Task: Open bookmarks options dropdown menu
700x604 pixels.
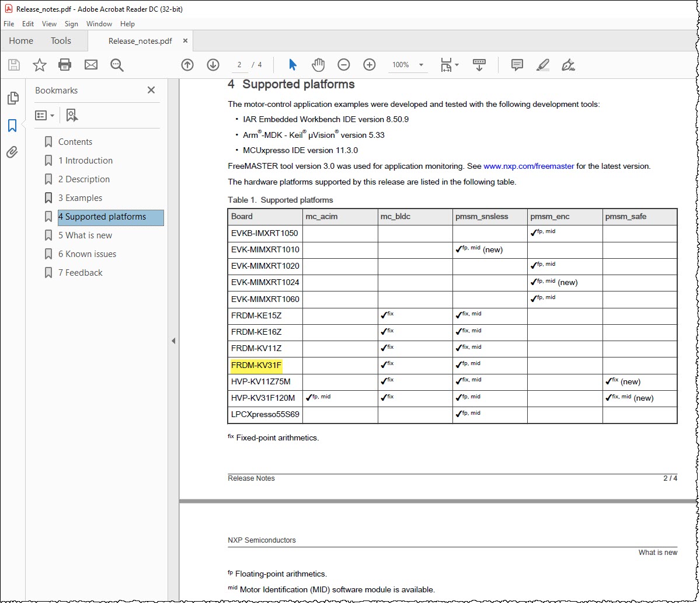Action: point(45,116)
